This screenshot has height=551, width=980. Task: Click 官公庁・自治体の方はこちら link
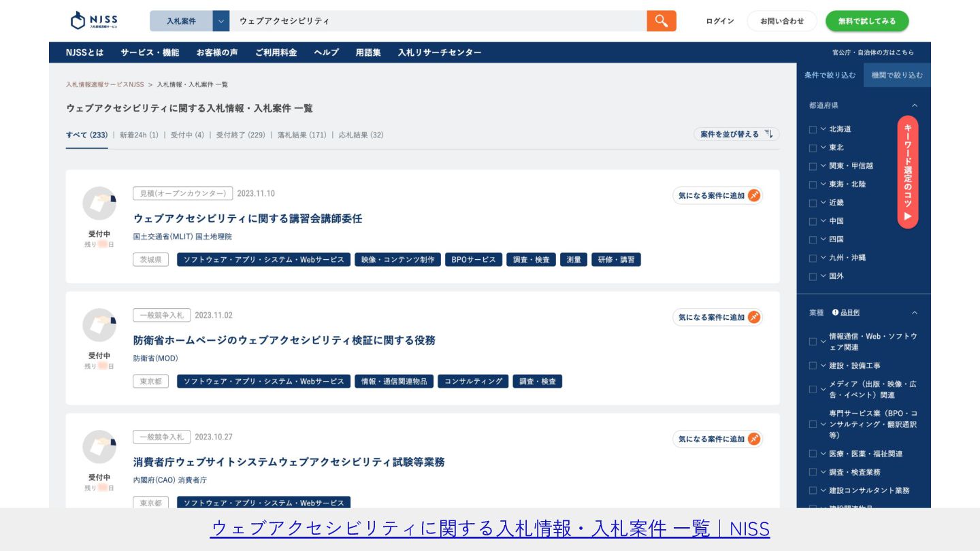(873, 52)
